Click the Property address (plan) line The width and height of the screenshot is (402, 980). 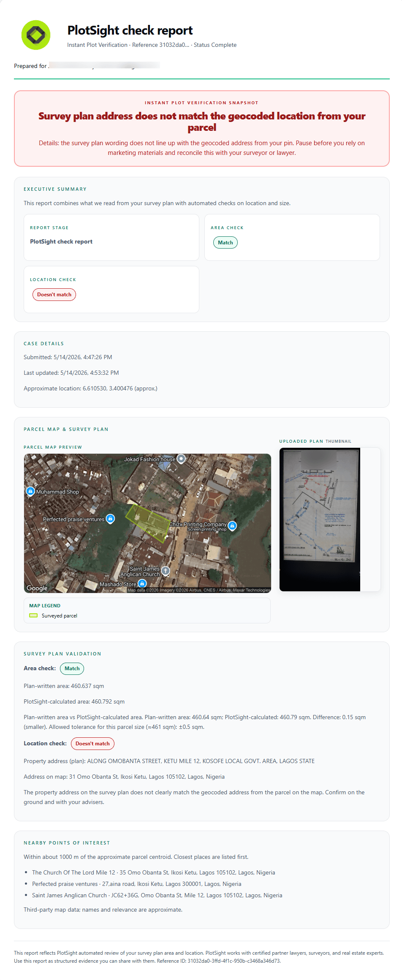(169, 761)
